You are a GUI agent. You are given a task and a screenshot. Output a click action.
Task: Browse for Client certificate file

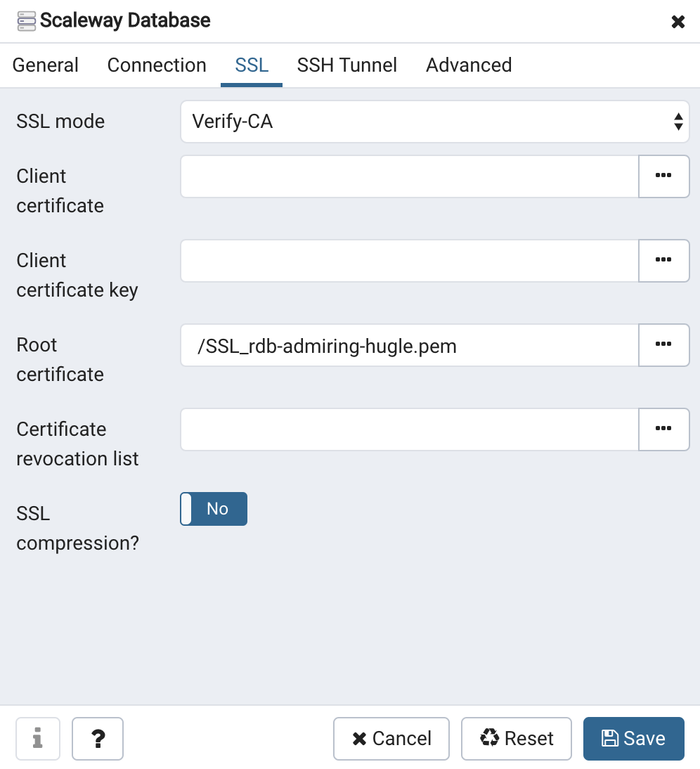(x=663, y=176)
